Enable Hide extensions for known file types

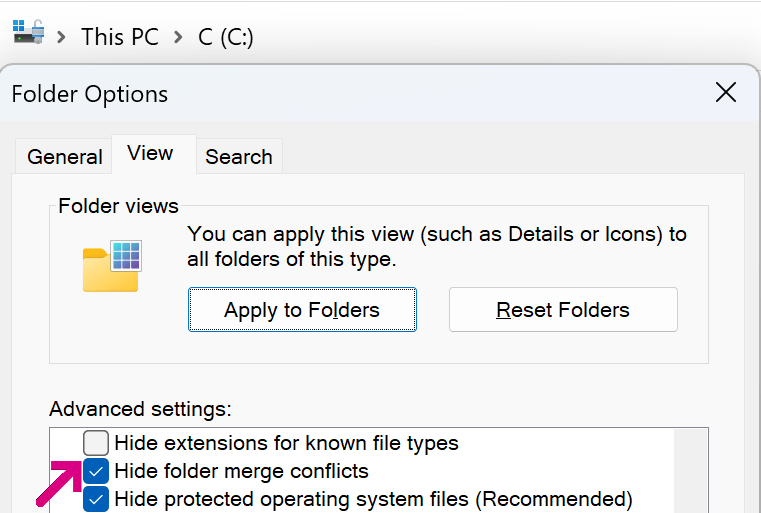[96, 442]
